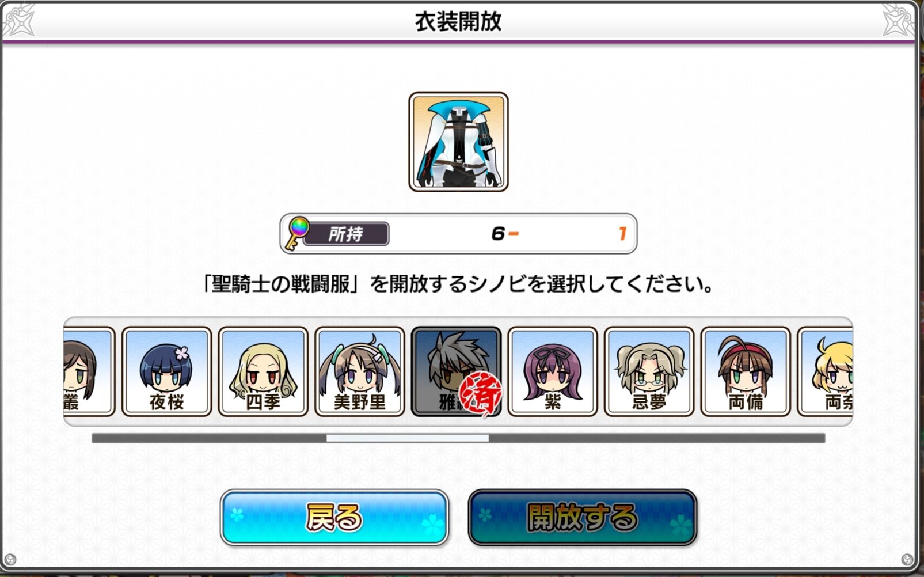Click the scrollbar track right of thumb
Image resolution: width=924 pixels, height=577 pixels.
click(657, 438)
